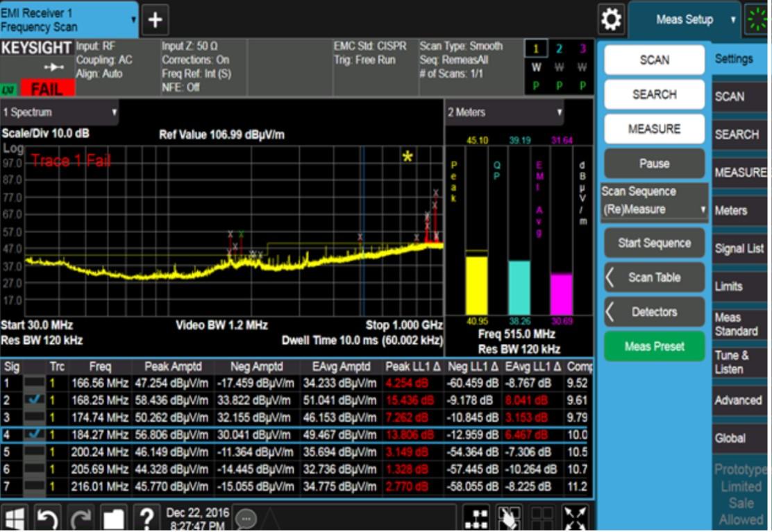
Task: Click the yellow Peak meter bar
Action: click(476, 284)
